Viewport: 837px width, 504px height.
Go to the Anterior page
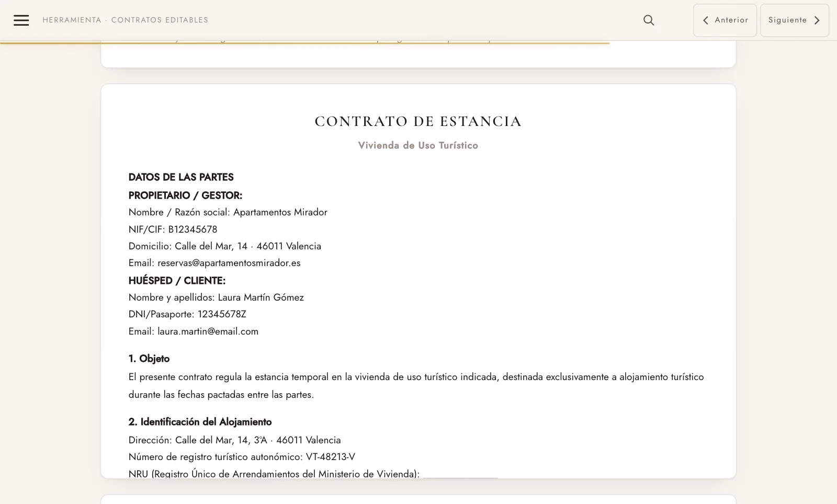[x=725, y=20]
